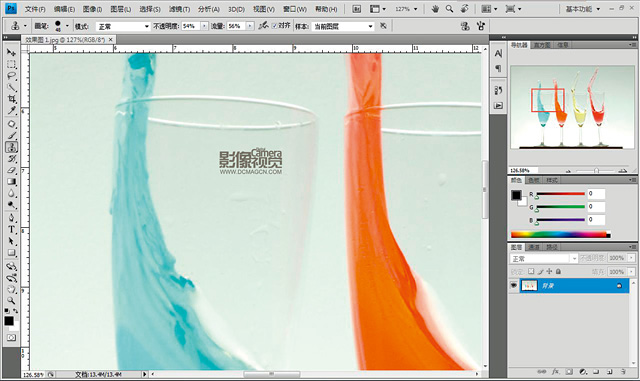Viewport: 640px width, 381px height.
Task: Click the workspace switcher 基本功能 button
Action: click(x=582, y=9)
